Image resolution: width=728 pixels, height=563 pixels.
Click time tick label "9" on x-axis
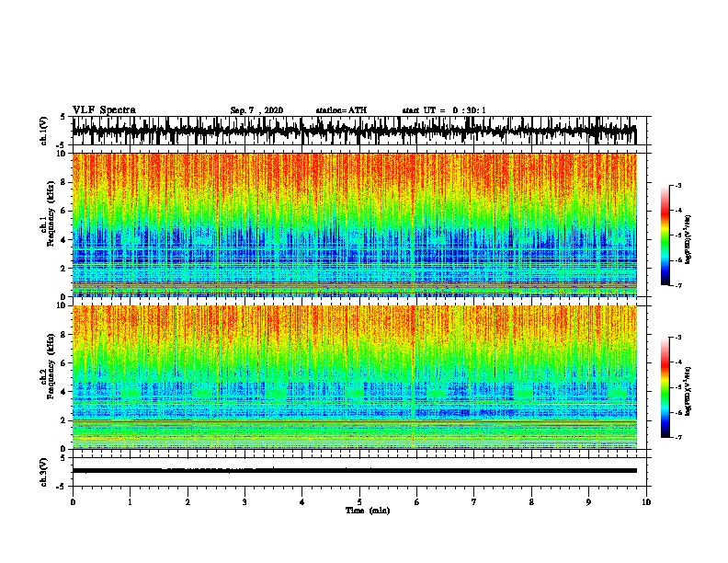pos(588,502)
